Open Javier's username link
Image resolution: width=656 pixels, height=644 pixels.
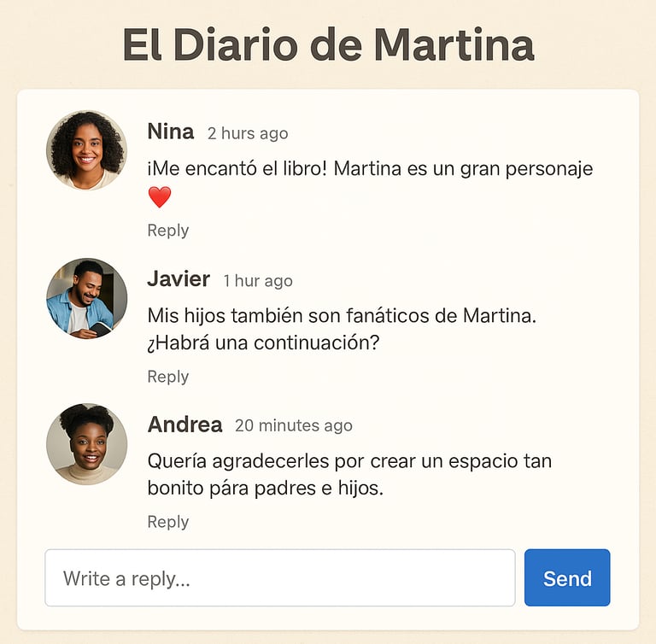point(178,279)
